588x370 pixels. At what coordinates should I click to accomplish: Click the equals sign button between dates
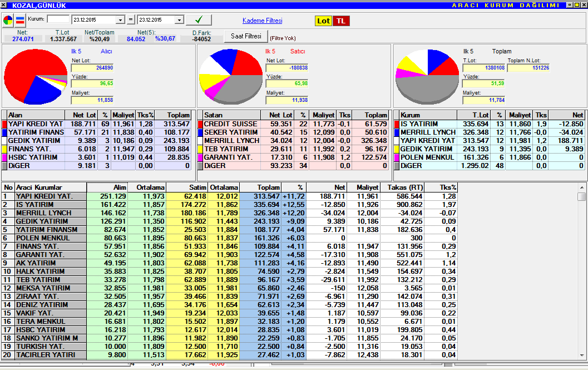(131, 20)
